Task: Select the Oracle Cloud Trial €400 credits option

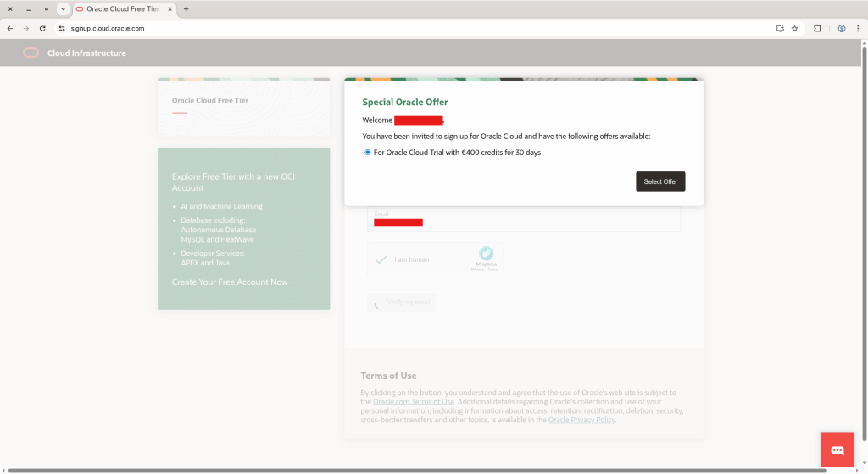Action: [x=368, y=153]
